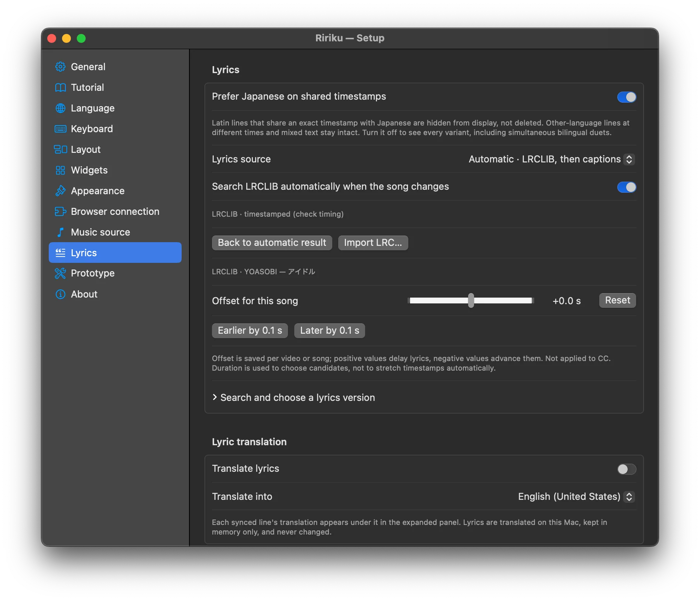Click the Layout panels icon
The width and height of the screenshot is (700, 601).
pos(60,150)
